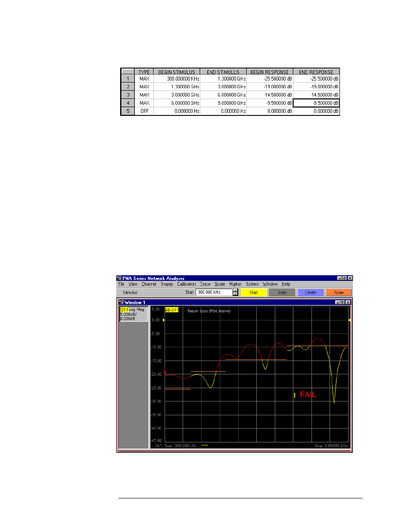411x532 pixels.
Task: Click the dB-S11 trace label
Action: point(171,310)
